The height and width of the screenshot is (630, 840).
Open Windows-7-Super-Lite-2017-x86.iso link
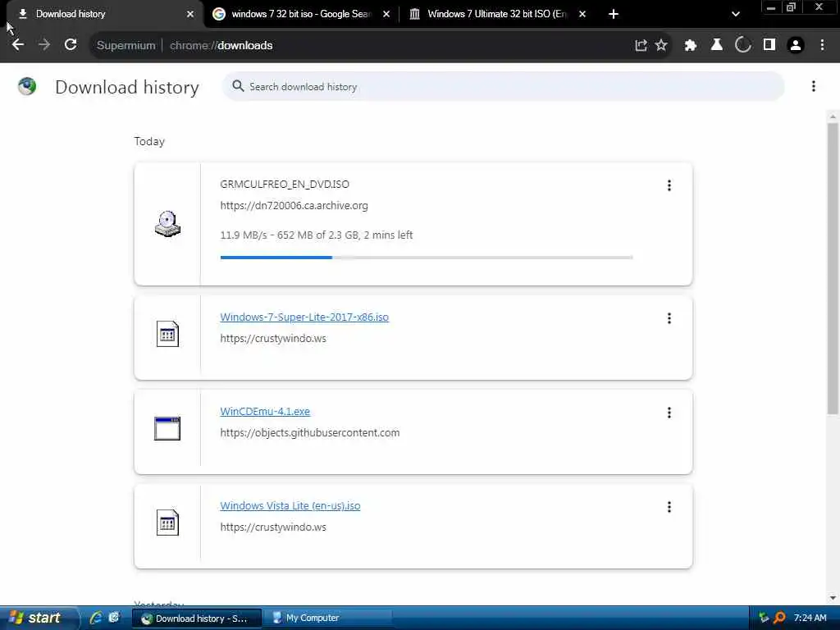tap(304, 317)
